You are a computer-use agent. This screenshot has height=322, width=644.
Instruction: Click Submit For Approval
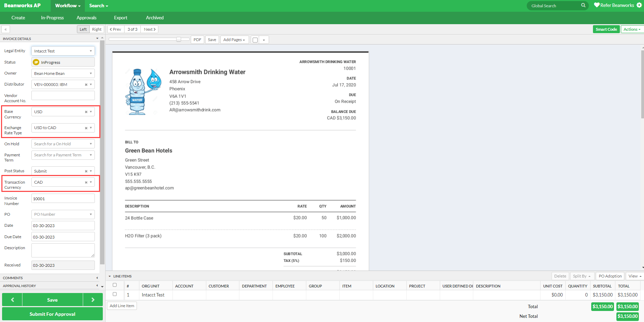[52, 314]
